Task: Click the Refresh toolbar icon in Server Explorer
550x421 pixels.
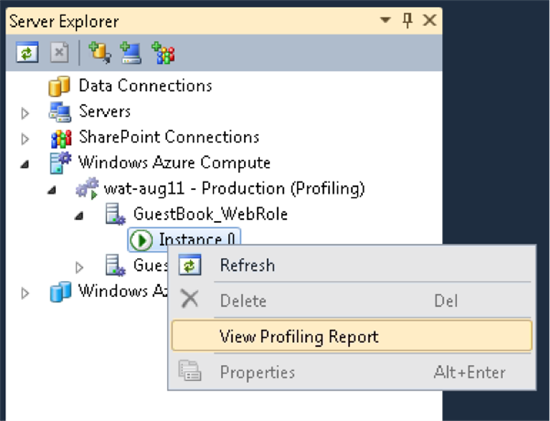Action: (x=27, y=53)
